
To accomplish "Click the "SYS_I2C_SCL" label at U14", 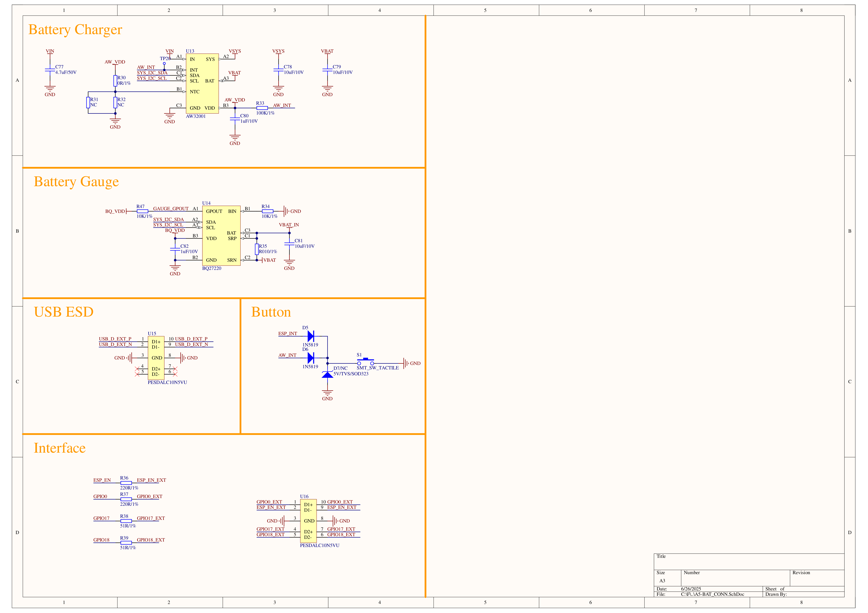I will pyautogui.click(x=168, y=225).
